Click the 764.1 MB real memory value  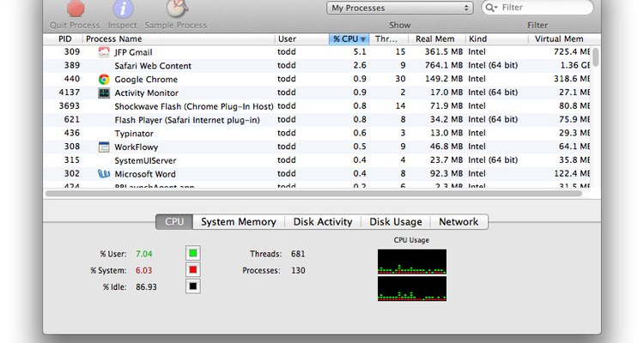pyautogui.click(x=444, y=65)
